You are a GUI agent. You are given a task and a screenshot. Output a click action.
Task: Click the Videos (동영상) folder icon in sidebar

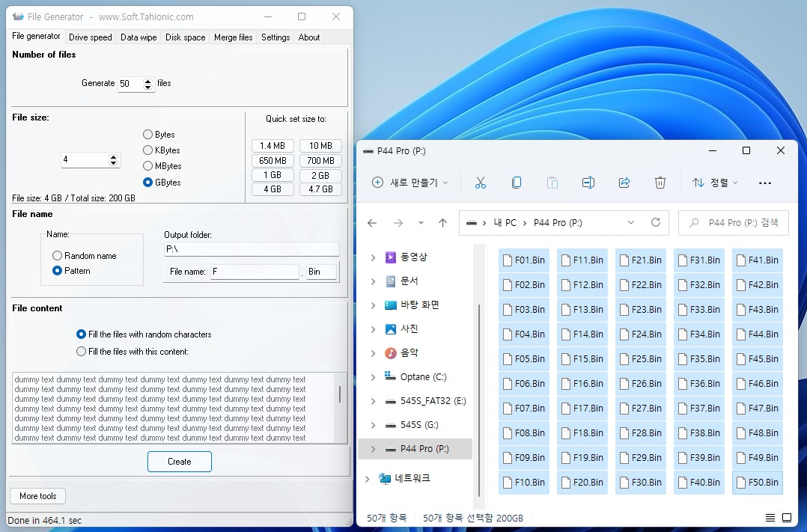[x=391, y=257]
